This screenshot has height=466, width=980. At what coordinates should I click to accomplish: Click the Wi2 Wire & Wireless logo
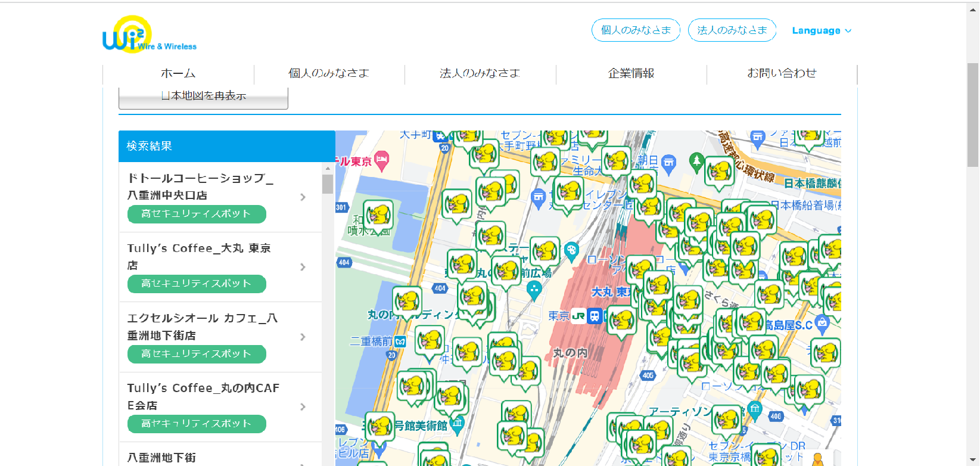(149, 35)
